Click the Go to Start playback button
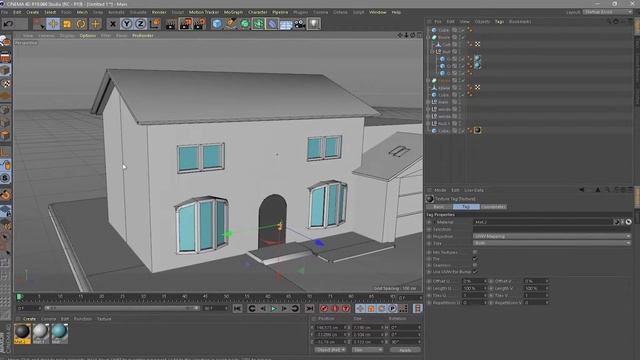This screenshot has width=640, height=360. click(238, 309)
